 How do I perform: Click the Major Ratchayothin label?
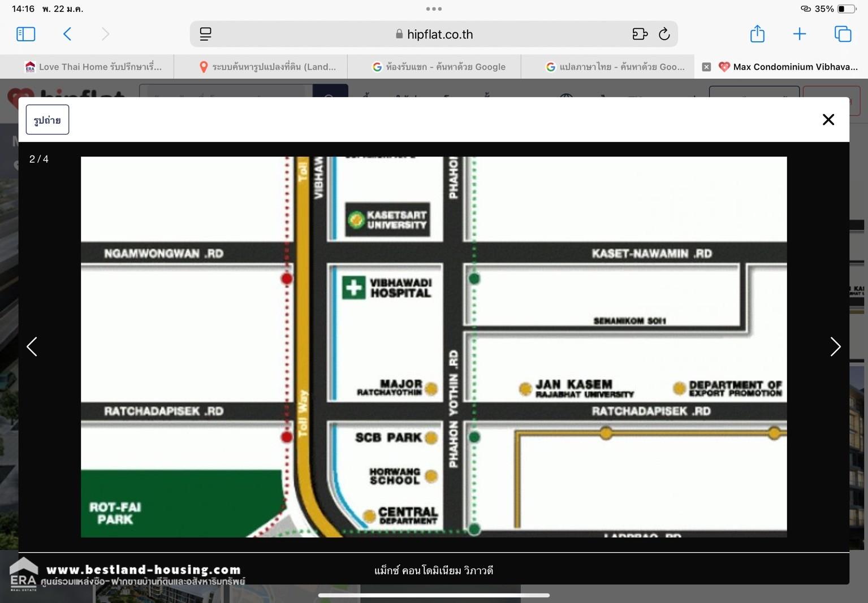click(x=390, y=388)
